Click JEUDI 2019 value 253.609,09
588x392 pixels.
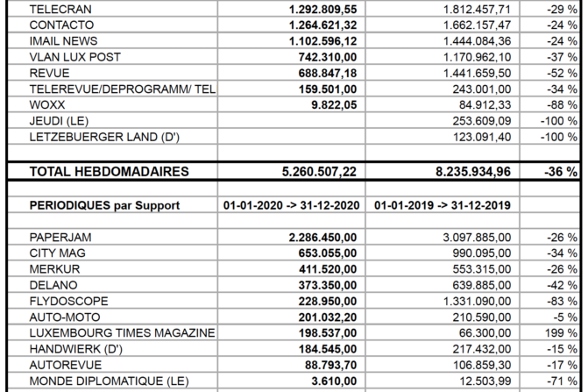[482, 121]
